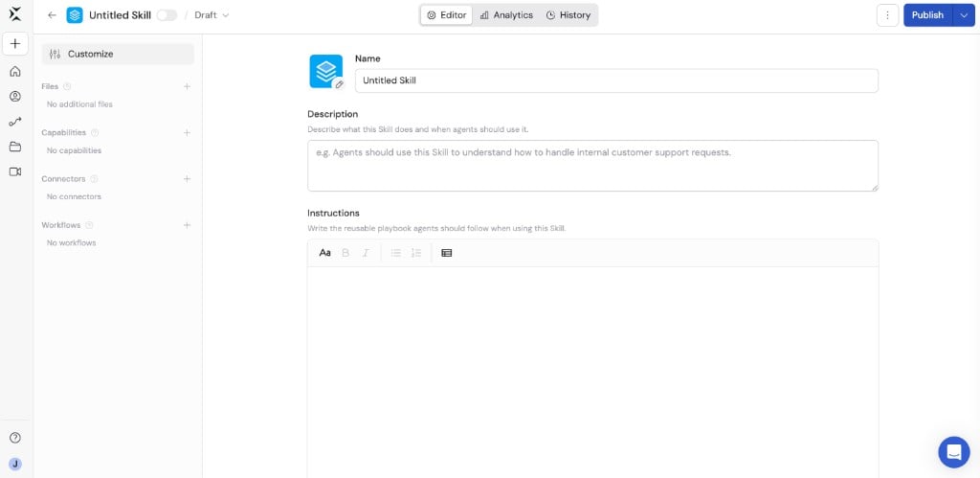
Task: Show the Connectors info icon
Action: 95,179
